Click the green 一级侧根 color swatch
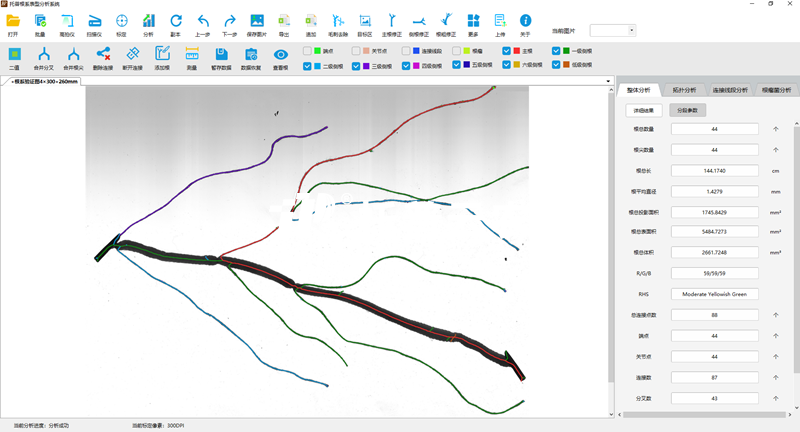Screen dimensions: 800x432 point(567,50)
